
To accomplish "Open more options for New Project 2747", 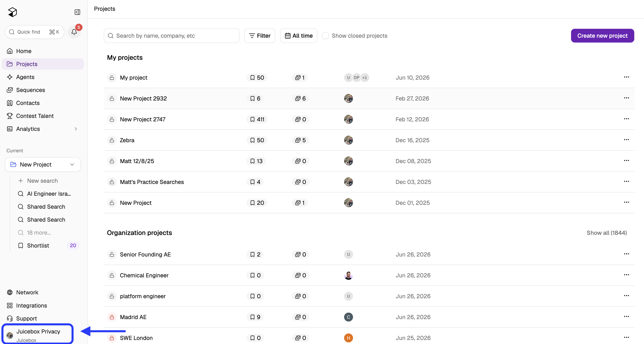I will click(626, 119).
